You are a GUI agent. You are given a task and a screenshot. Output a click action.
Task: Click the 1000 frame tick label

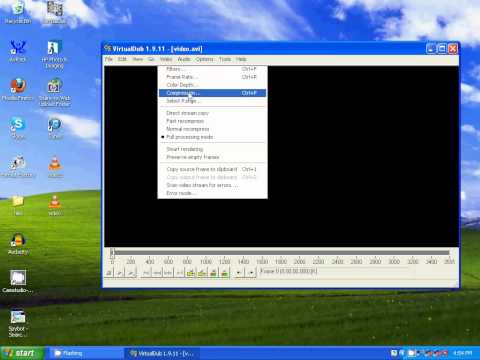point(206,262)
